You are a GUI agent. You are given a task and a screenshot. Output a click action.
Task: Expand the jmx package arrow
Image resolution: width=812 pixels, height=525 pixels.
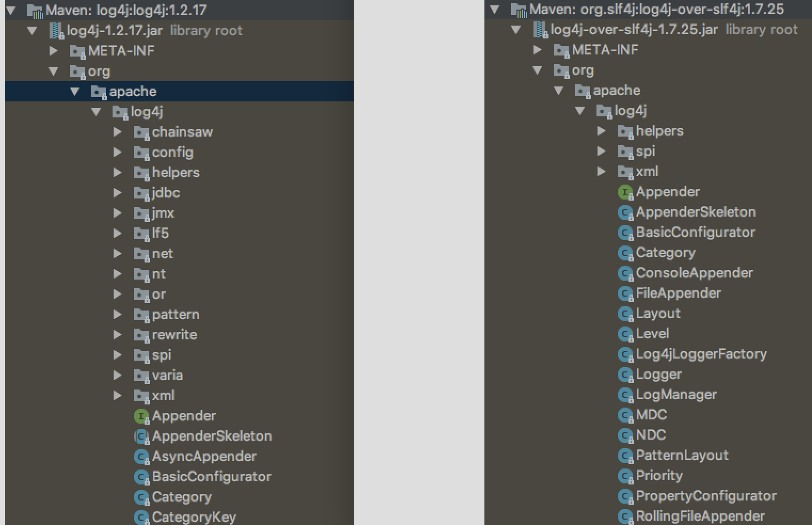click(117, 213)
